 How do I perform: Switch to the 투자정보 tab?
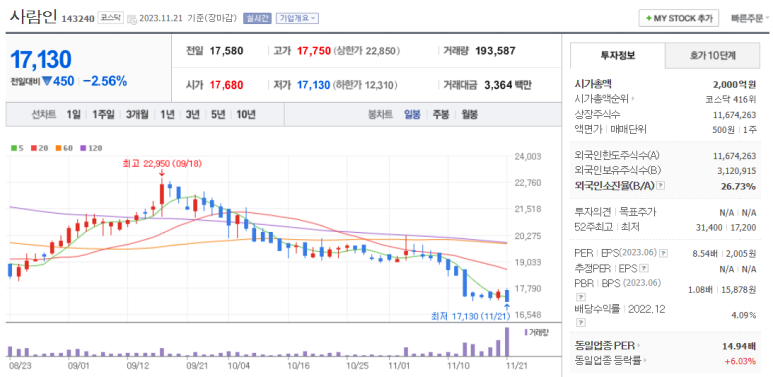618,56
